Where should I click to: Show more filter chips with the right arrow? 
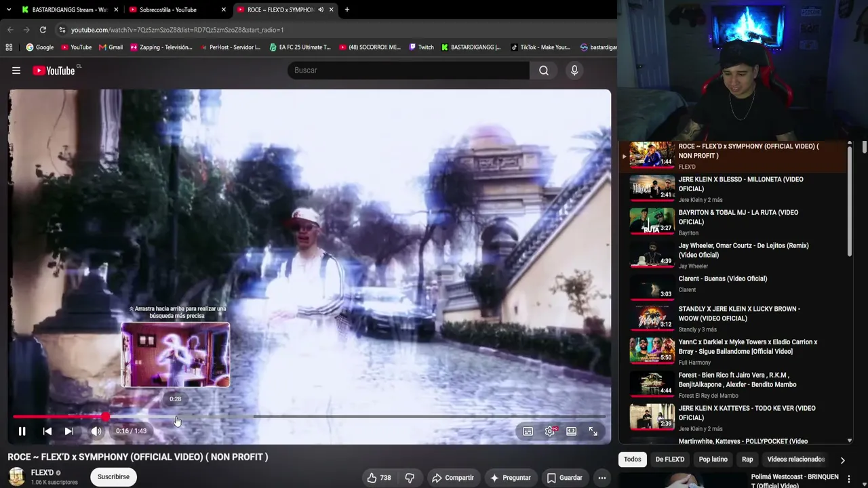coord(842,460)
